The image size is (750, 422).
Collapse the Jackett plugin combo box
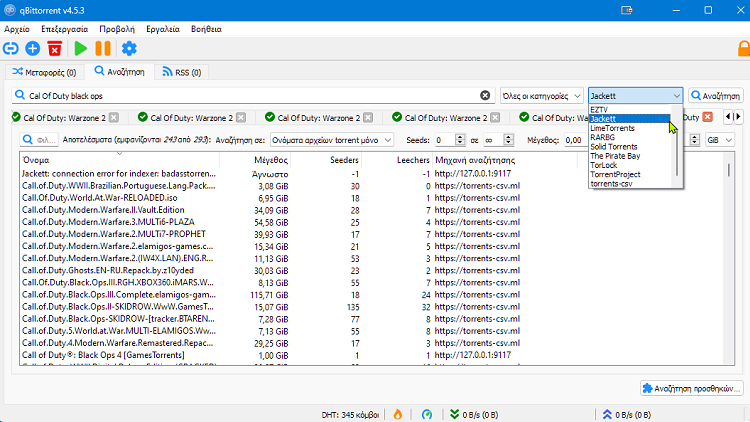635,96
